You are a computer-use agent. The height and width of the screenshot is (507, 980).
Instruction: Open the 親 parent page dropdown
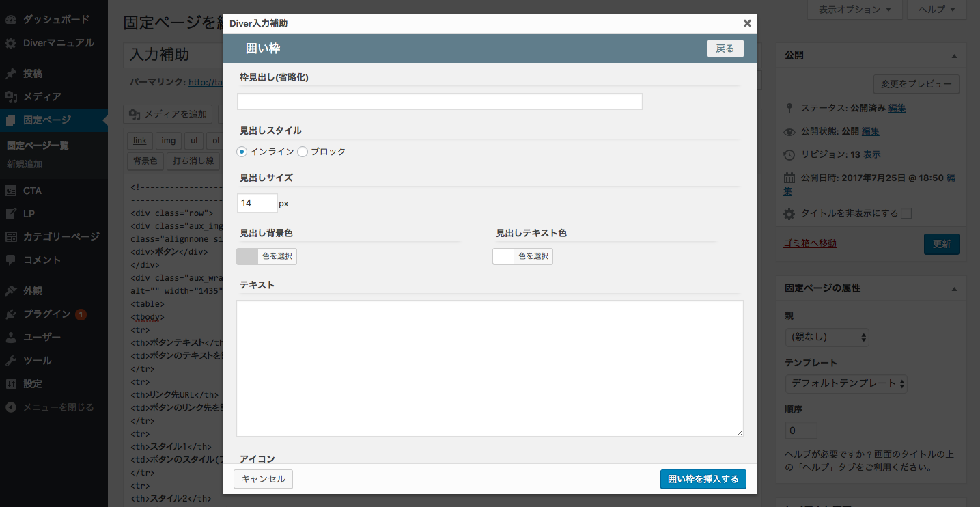pyautogui.click(x=827, y=337)
